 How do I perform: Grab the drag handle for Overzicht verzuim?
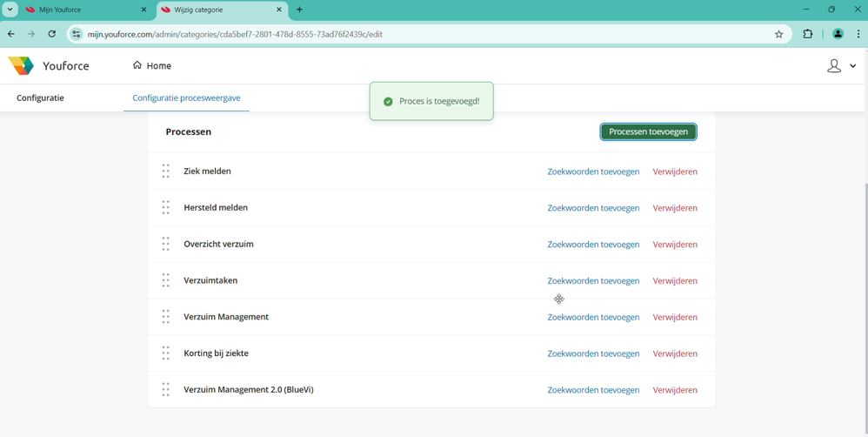coord(165,245)
